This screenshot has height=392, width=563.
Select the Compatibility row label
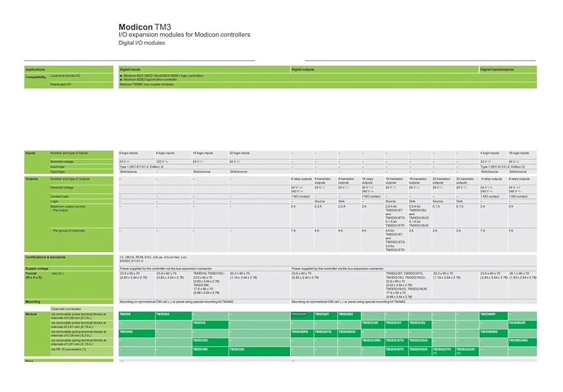tap(35, 77)
